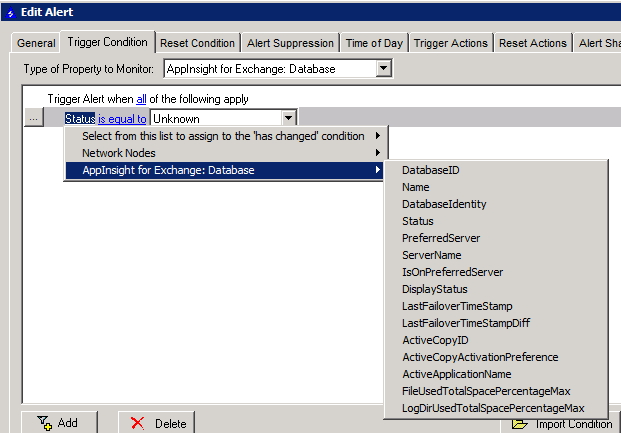
Task: Click the Add button
Action: [59, 423]
